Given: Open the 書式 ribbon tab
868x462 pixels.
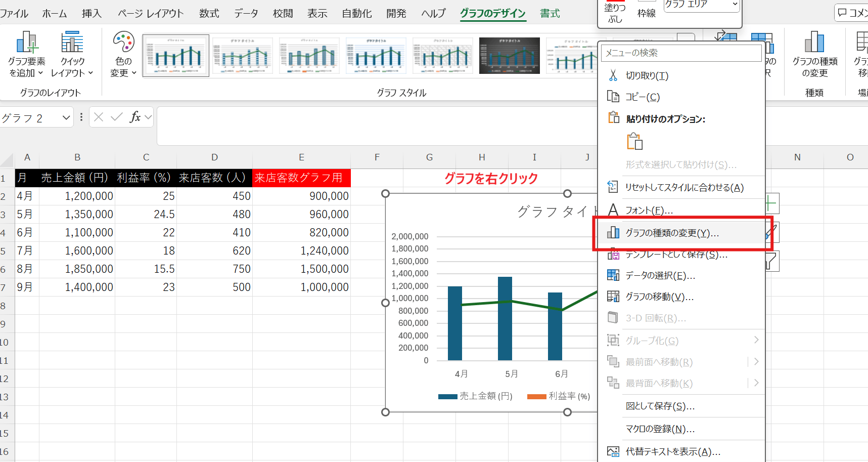Looking at the screenshot, I should pos(550,14).
